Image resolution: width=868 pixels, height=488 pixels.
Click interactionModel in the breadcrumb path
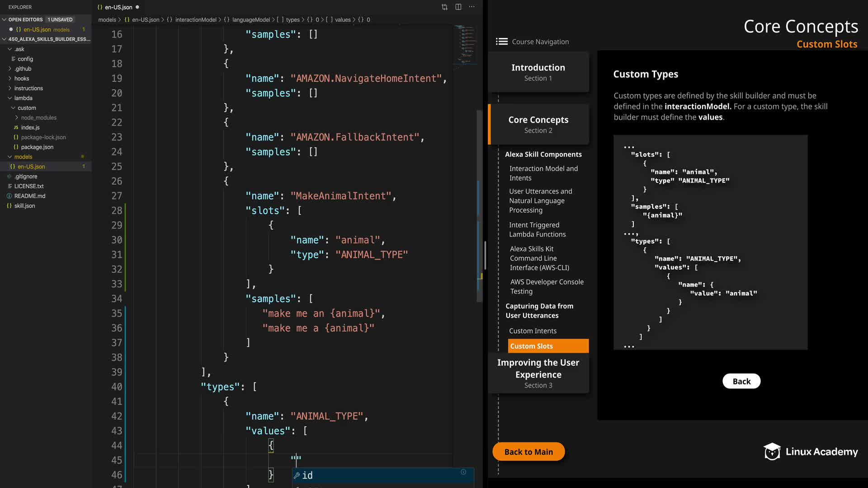click(x=196, y=20)
